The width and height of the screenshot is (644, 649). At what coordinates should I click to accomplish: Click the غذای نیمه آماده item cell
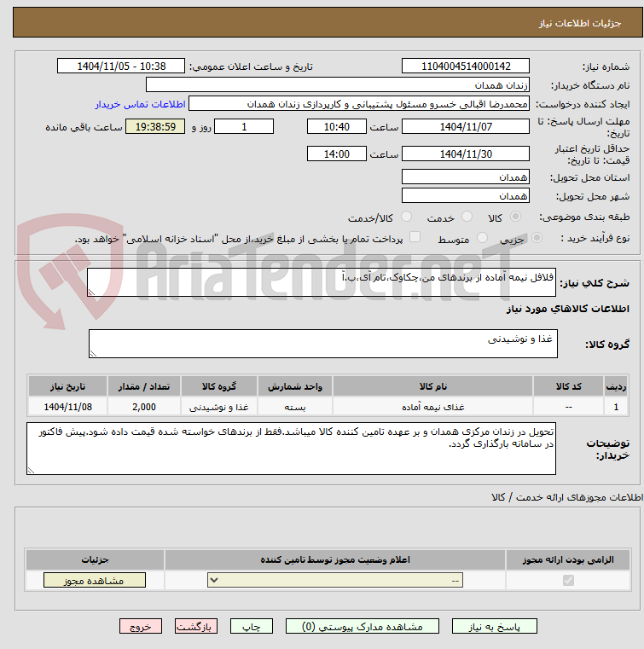432,407
